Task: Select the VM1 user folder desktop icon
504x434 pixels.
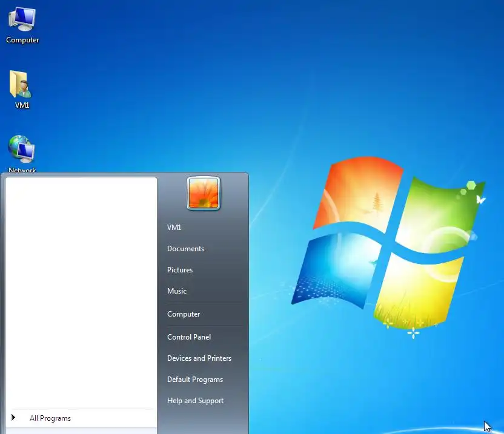Action: (21, 90)
